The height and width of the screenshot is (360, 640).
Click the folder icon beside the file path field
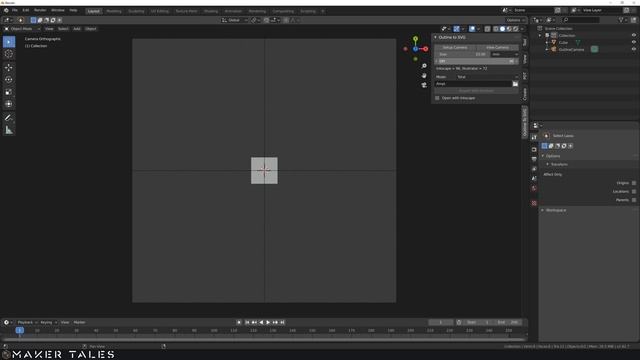[515, 84]
